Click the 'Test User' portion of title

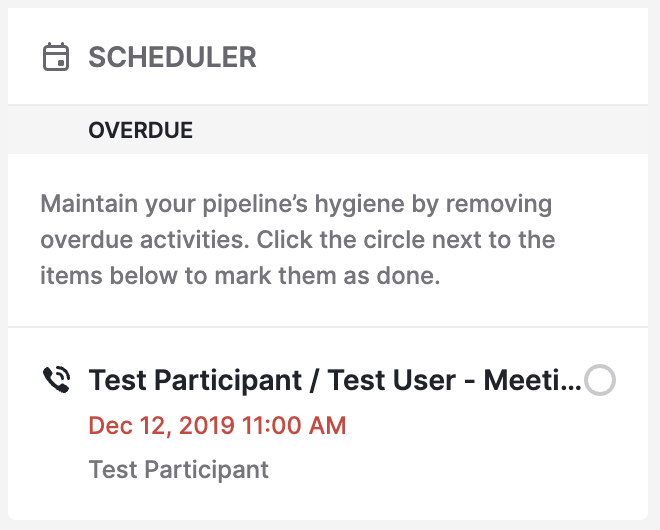pyautogui.click(x=391, y=380)
